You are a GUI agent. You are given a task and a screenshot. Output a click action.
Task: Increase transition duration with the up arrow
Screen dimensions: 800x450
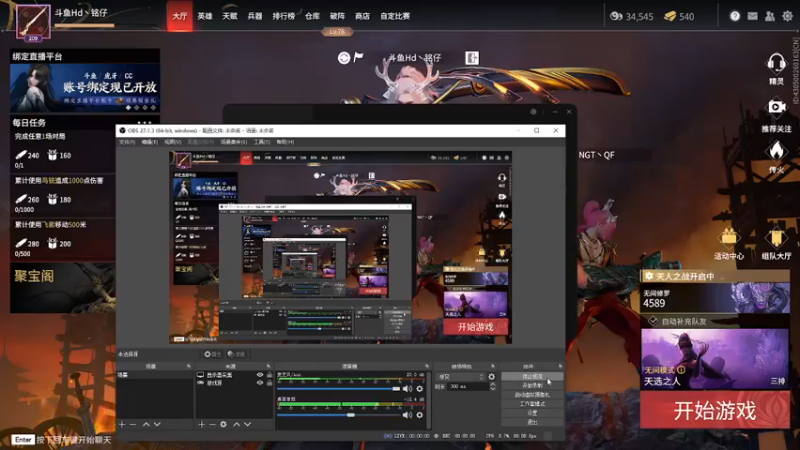tap(492, 385)
